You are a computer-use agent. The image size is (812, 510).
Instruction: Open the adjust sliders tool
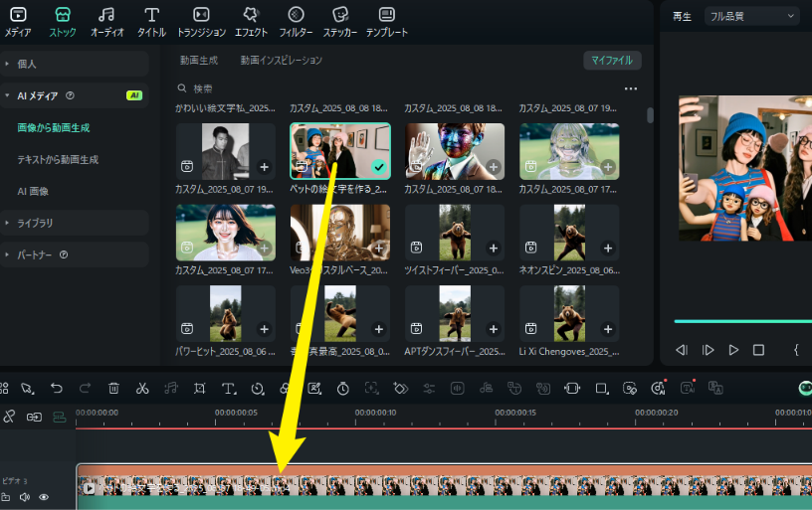[429, 389]
